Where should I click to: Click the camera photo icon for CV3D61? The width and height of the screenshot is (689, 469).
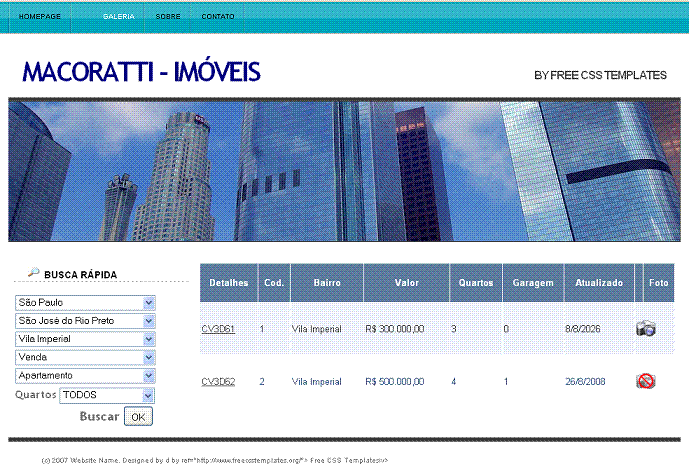[646, 328]
